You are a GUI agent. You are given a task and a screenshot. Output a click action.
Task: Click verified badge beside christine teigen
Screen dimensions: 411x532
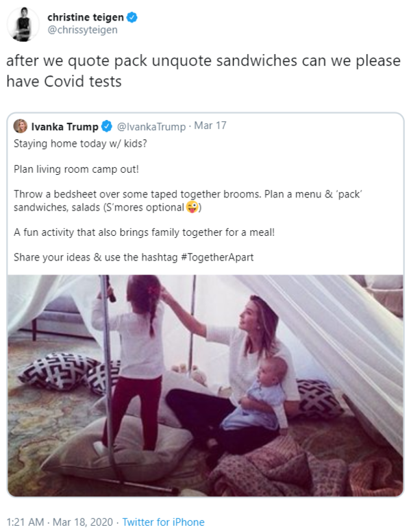[x=132, y=17]
